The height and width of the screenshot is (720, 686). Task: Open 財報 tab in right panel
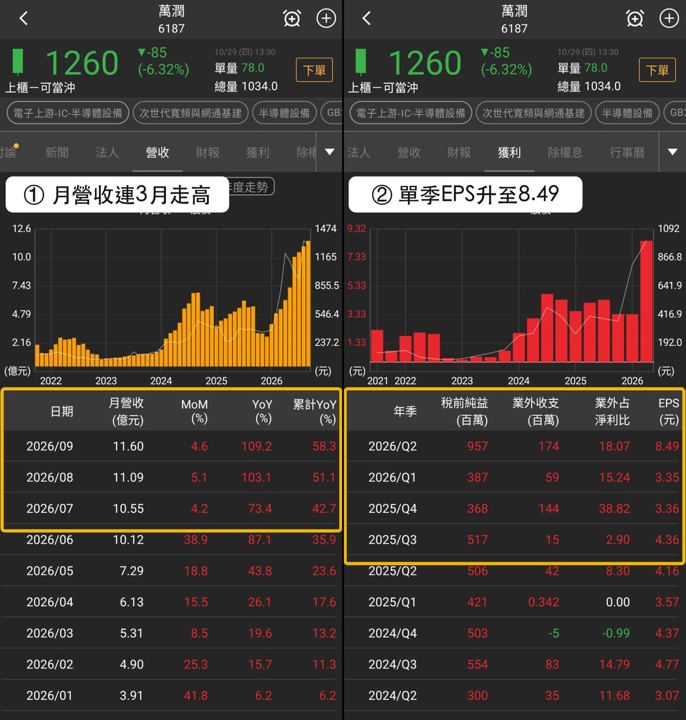point(459,152)
